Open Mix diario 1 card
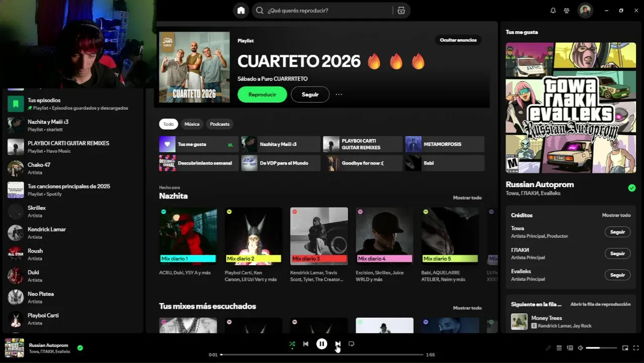This screenshot has height=363, width=644. [x=188, y=245]
